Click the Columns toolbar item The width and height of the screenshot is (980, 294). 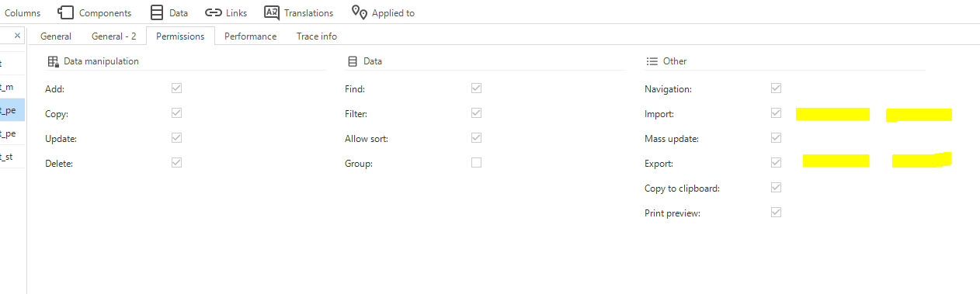point(23,12)
